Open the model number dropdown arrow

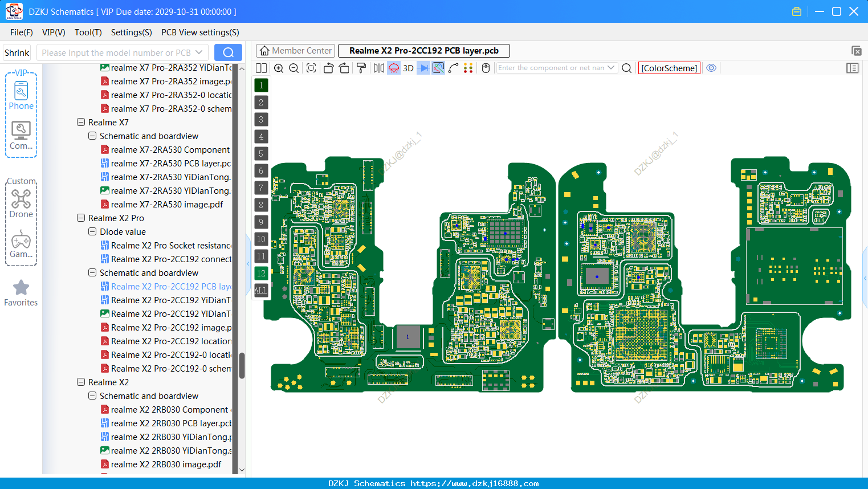point(199,52)
